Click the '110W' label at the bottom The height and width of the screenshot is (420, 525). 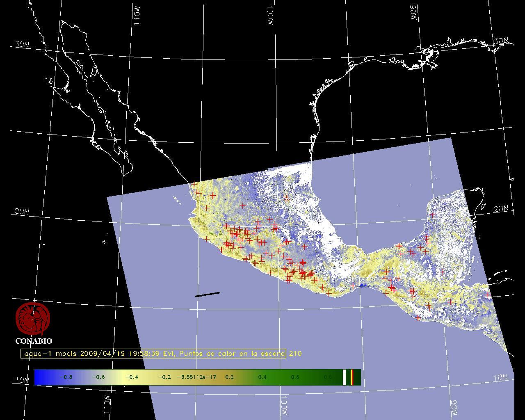(107, 404)
